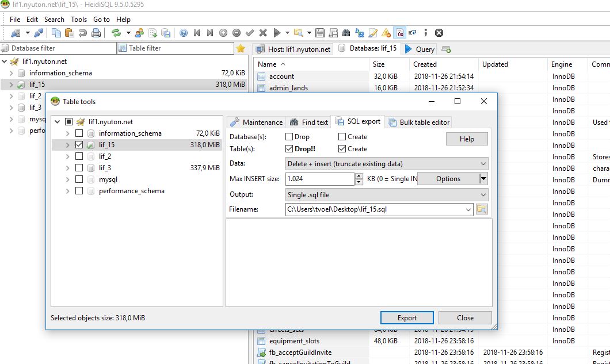Open the Data export mode dropdown
Screen dimensions: 610x364
coord(387,164)
